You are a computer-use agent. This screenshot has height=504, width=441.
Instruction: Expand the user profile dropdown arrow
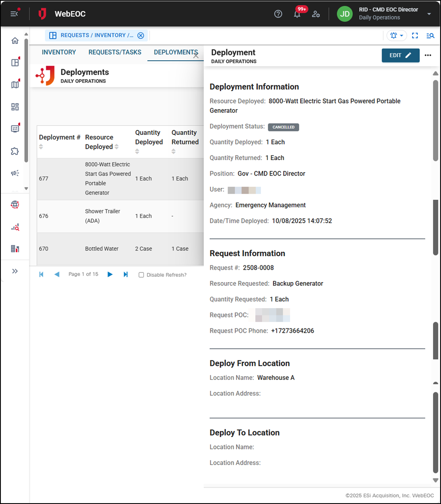pyautogui.click(x=429, y=14)
